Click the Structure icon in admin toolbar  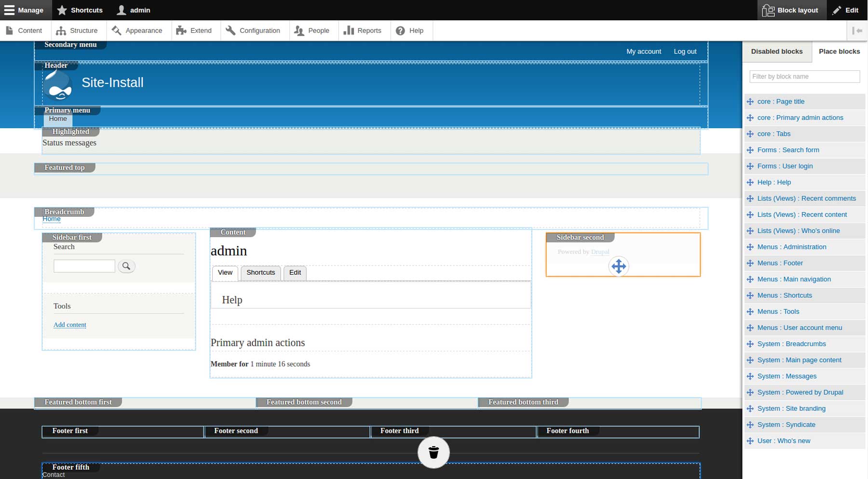61,30
